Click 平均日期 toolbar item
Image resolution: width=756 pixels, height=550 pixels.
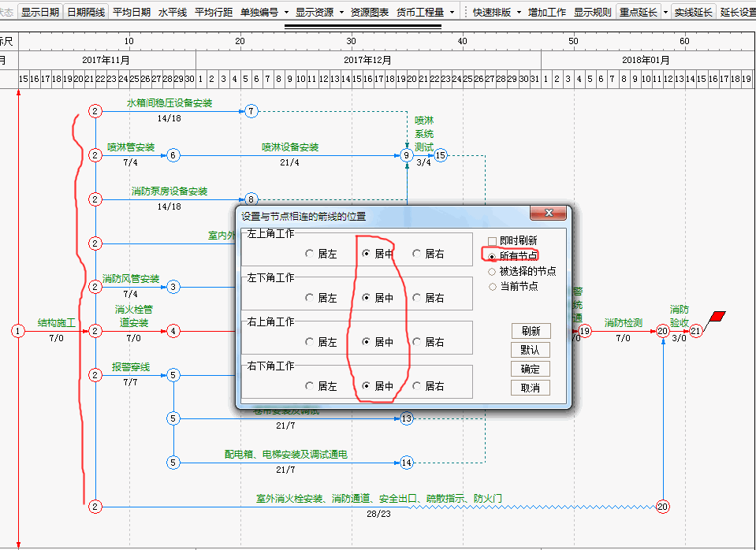click(132, 12)
